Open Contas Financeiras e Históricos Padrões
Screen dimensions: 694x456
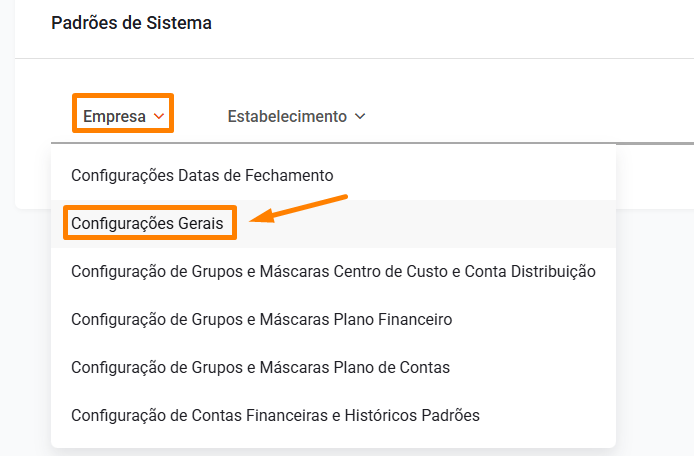point(275,415)
